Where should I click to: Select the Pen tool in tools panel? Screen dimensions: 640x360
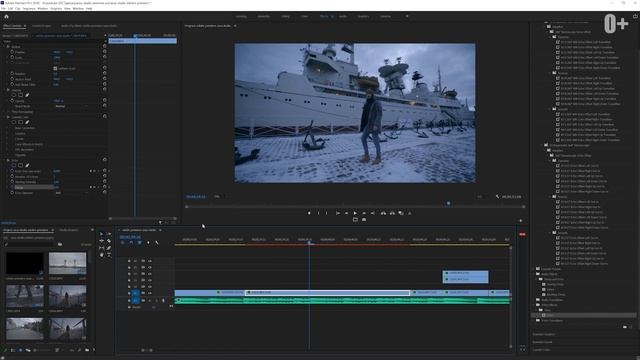pyautogui.click(x=109, y=248)
